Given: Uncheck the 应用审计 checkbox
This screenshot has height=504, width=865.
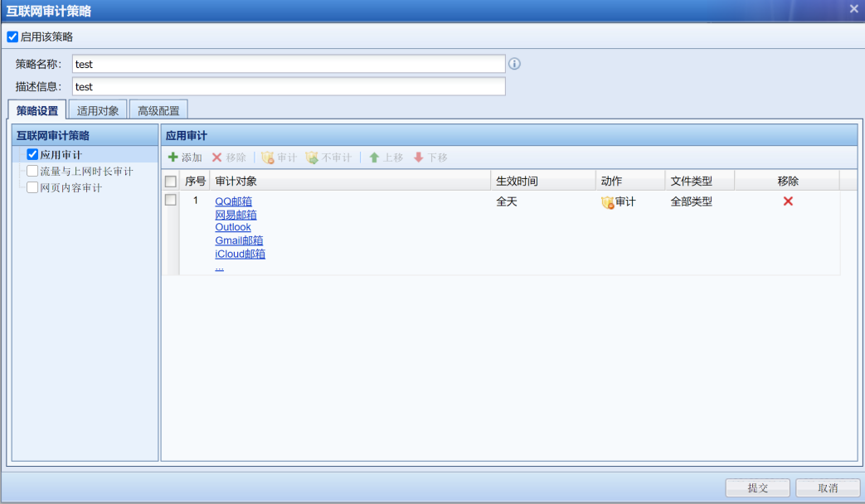Looking at the screenshot, I should coord(32,154).
